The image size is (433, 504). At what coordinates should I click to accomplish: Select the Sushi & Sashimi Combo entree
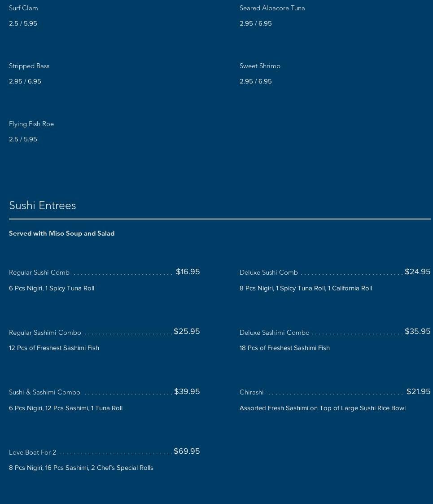coord(44,392)
